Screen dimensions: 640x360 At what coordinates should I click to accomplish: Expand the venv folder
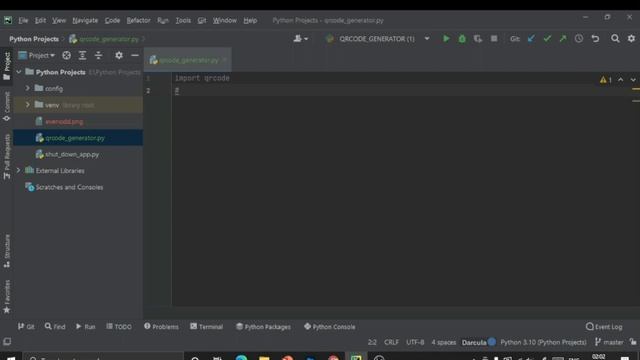click(x=28, y=105)
